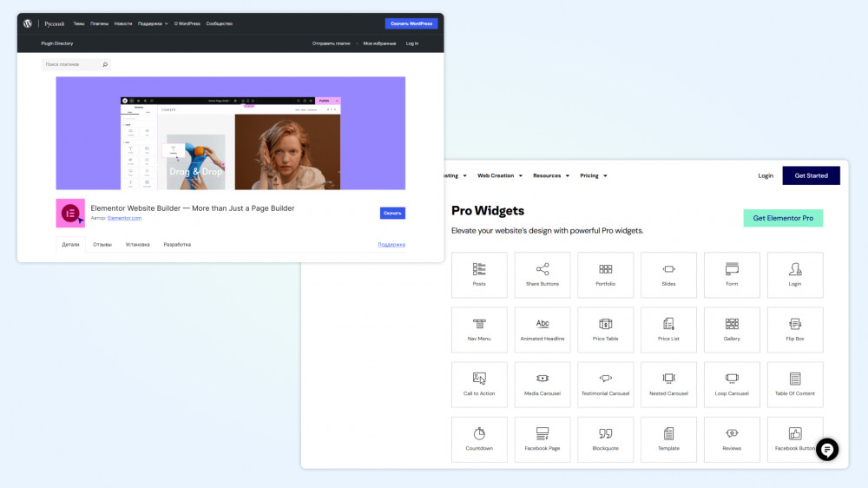868x488 pixels.
Task: Click the WordPress logo icon
Action: pos(28,23)
